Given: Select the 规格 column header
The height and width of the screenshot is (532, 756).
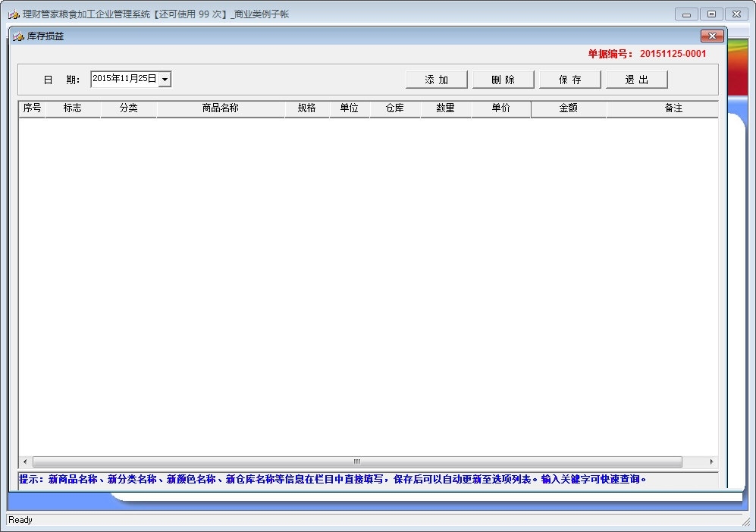Looking at the screenshot, I should tap(307, 108).
